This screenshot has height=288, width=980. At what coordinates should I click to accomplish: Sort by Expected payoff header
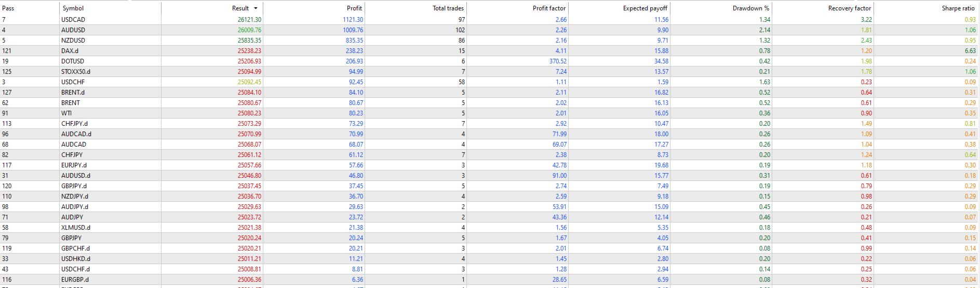click(x=645, y=8)
